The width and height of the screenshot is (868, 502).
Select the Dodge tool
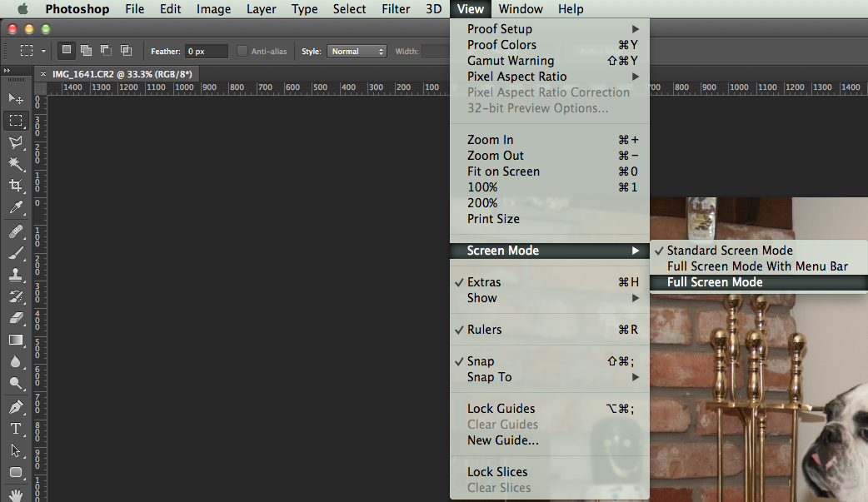(16, 383)
